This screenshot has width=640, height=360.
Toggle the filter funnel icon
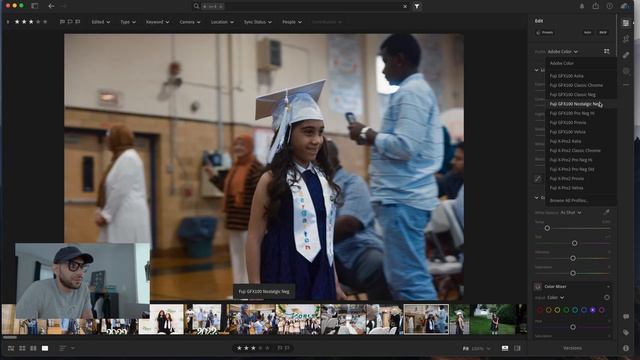pyautogui.click(x=417, y=6)
